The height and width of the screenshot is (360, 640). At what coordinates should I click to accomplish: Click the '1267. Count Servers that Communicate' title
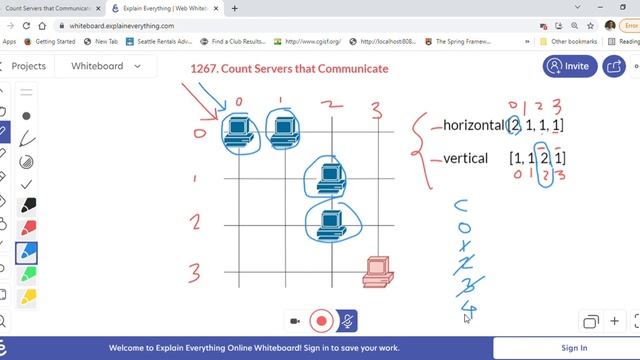coord(289,69)
